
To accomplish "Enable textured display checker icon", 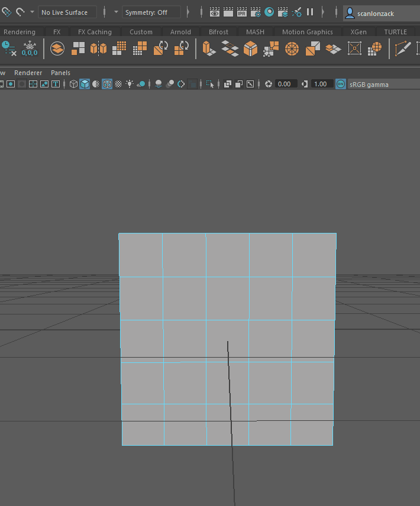I will click(118, 84).
